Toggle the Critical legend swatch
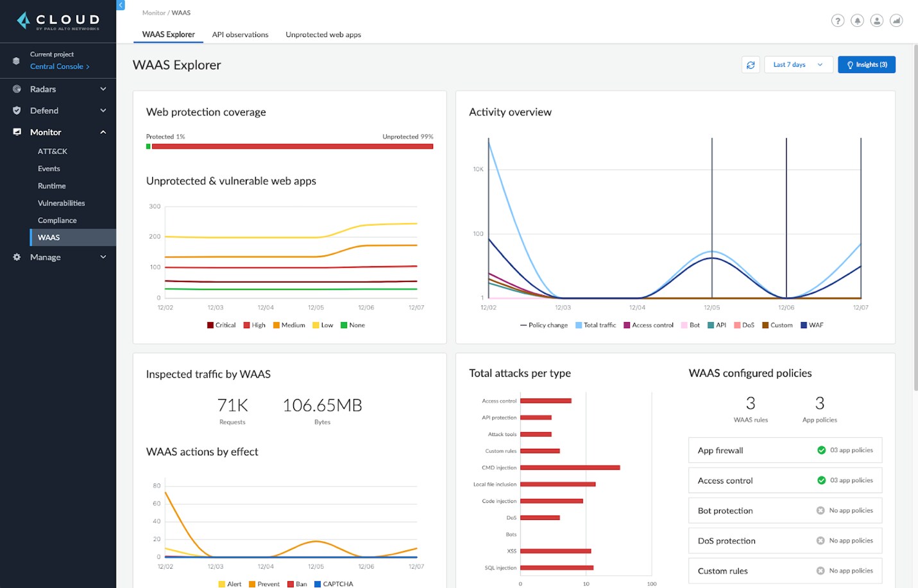The image size is (918, 588). (x=210, y=325)
